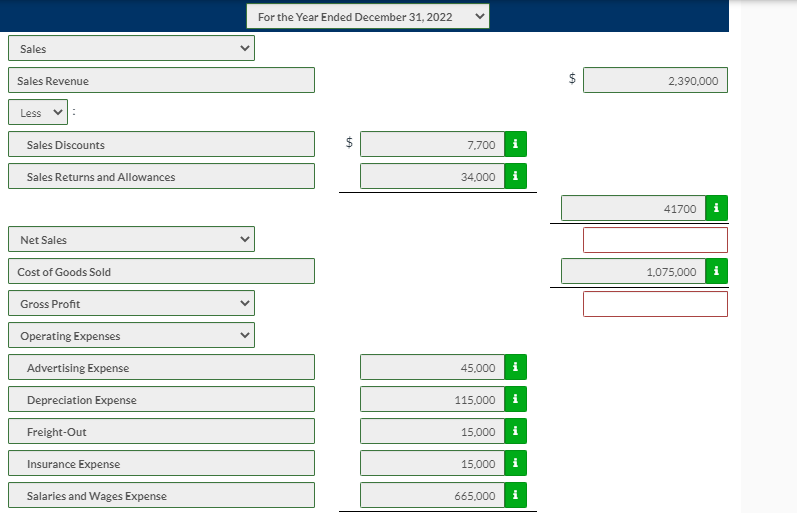This screenshot has width=797, height=513.
Task: Click the Advertising Expense amount field 45,000
Action: coord(433,367)
